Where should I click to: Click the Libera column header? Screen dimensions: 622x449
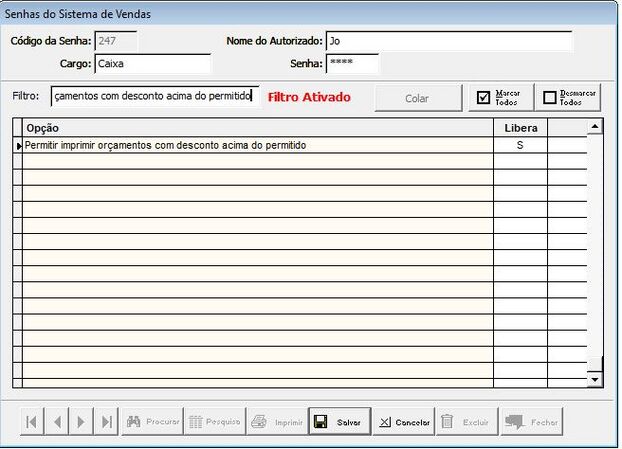[x=520, y=128]
